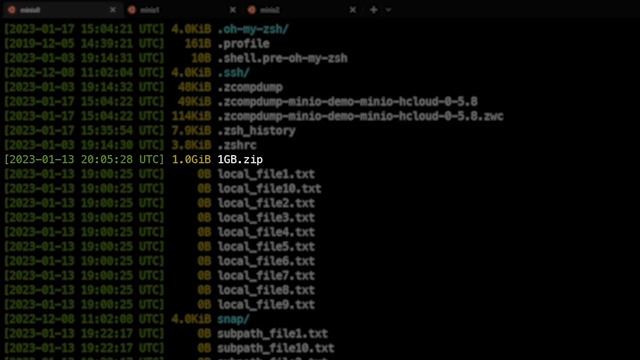This screenshot has height=360, width=640.
Task: Click the 7.9KiB size of .zsh_history
Action: click(191, 131)
